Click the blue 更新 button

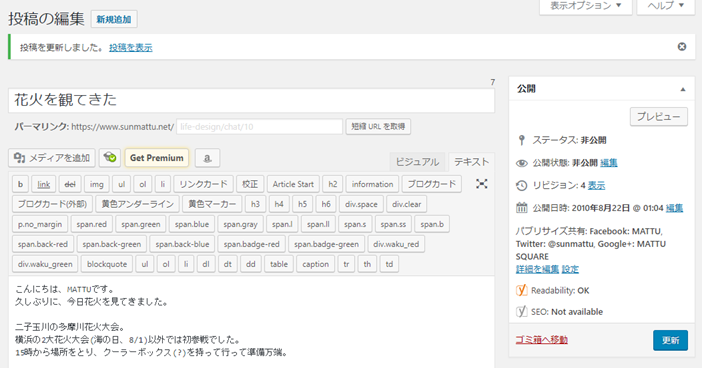click(x=670, y=340)
